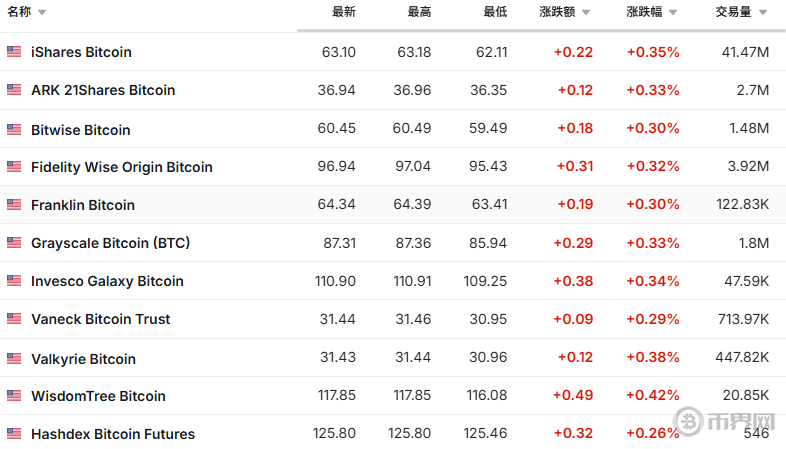
Task: Click the flag next to Hashdex Bitcoin Futures
Action: [14, 434]
